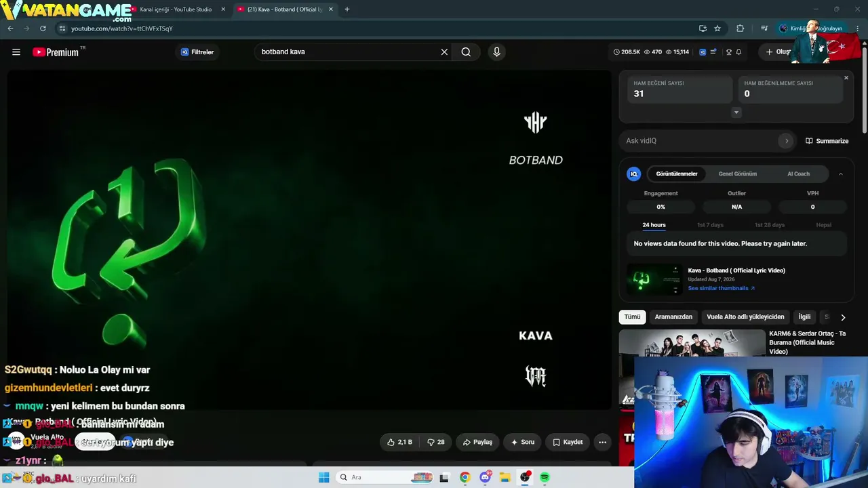
Task: Close the vidIQ raw likes panel
Action: pyautogui.click(x=846, y=78)
